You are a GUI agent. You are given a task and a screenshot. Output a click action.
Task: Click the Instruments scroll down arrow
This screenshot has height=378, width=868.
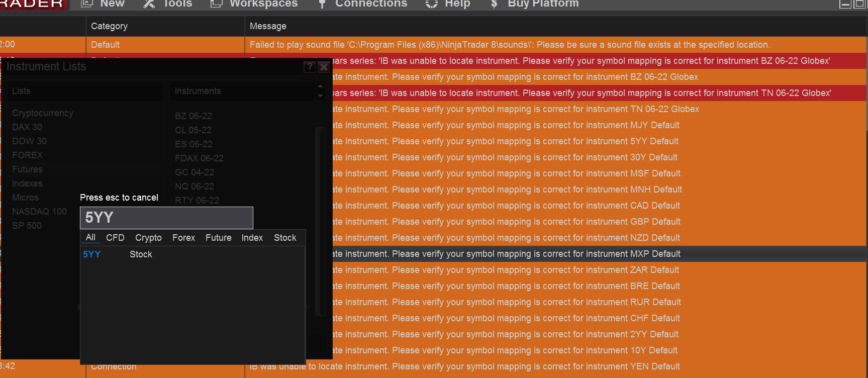pos(320,96)
